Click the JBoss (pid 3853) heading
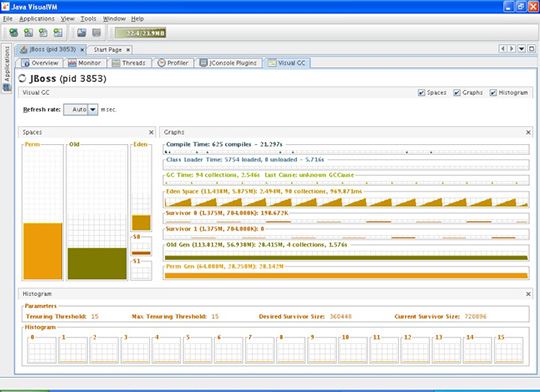 coord(68,79)
